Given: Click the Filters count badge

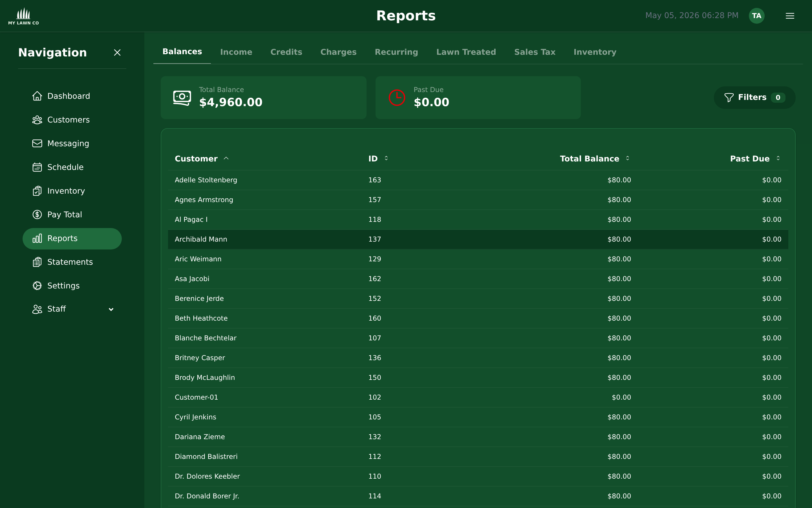Looking at the screenshot, I should 778,97.
